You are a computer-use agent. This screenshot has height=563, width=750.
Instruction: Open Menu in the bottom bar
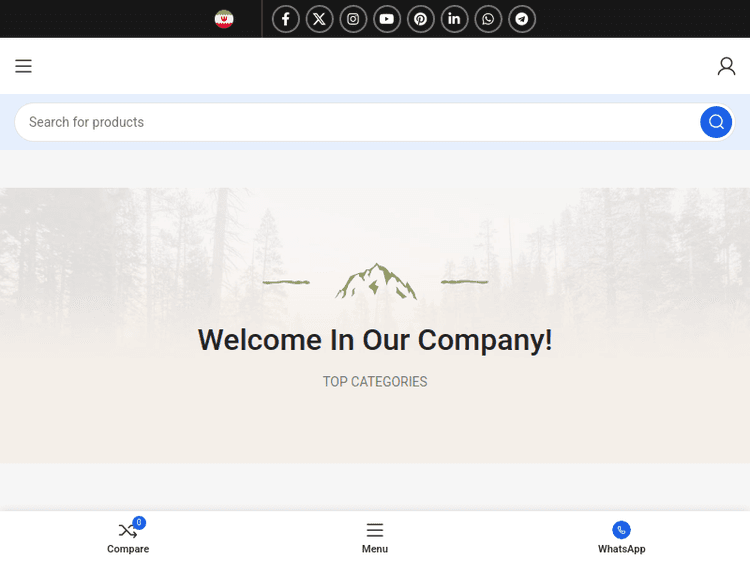(x=375, y=538)
